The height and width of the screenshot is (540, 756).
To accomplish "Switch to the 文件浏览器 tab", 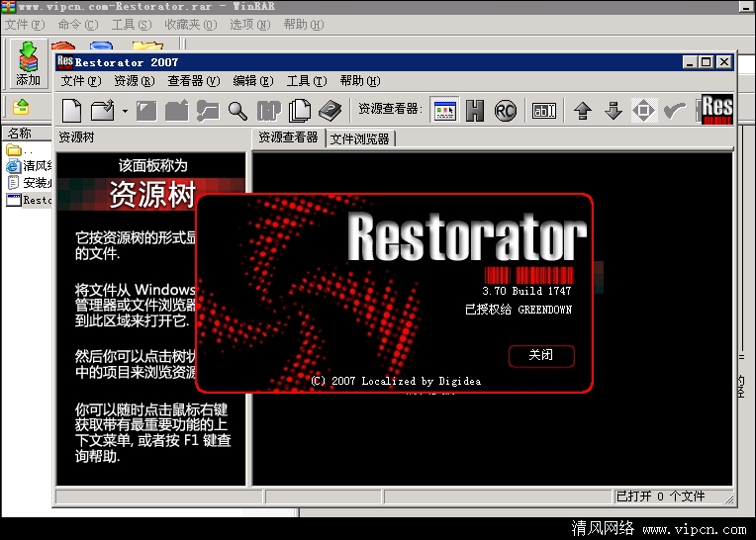I will [x=360, y=138].
